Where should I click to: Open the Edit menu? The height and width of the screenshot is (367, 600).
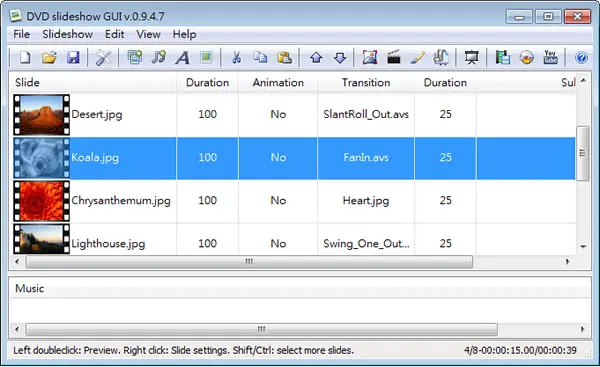(x=114, y=34)
